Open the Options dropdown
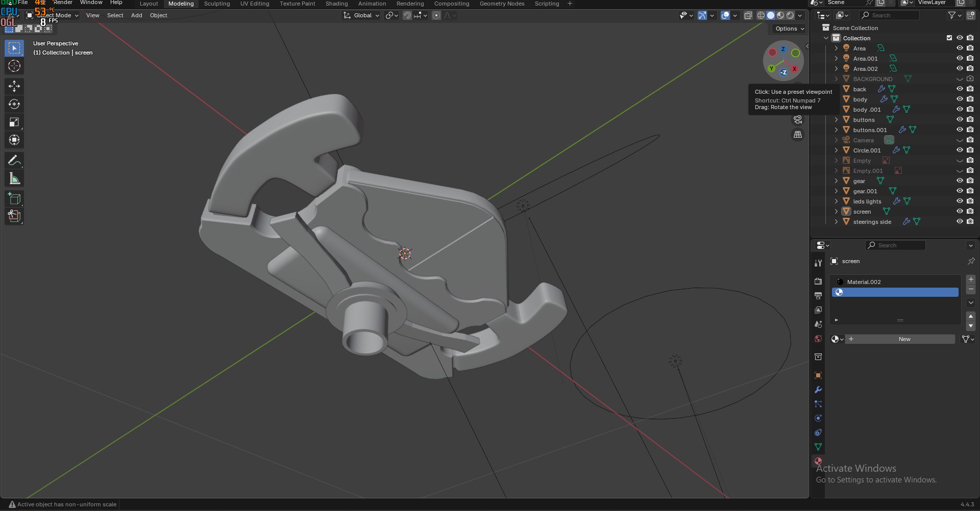 tap(789, 29)
